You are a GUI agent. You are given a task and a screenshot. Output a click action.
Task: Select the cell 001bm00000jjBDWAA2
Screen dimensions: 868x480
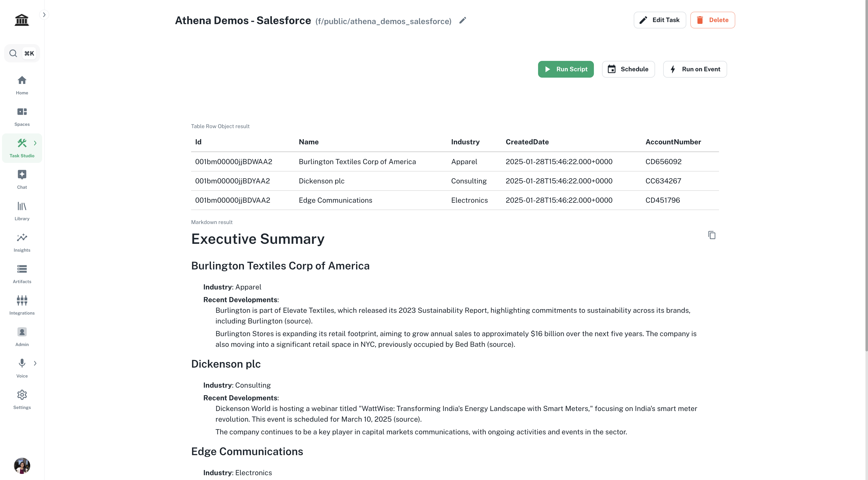click(x=233, y=162)
